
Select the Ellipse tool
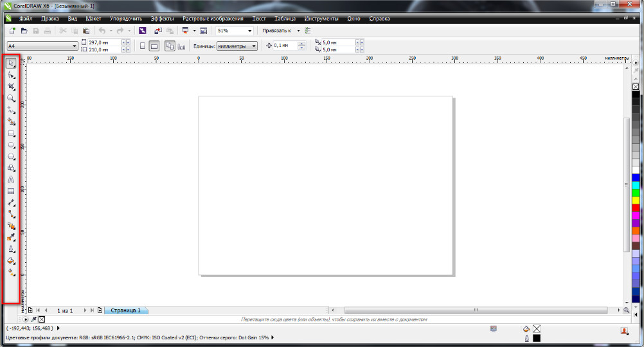coord(11,145)
